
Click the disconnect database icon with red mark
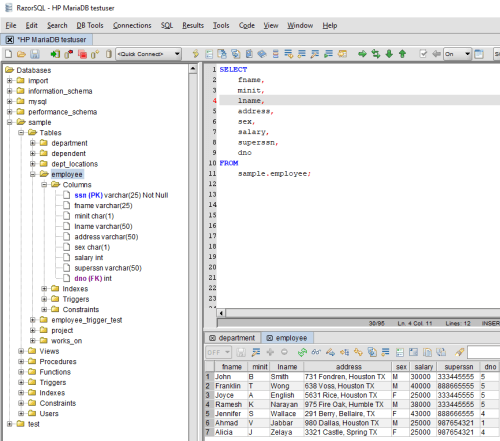(69, 54)
